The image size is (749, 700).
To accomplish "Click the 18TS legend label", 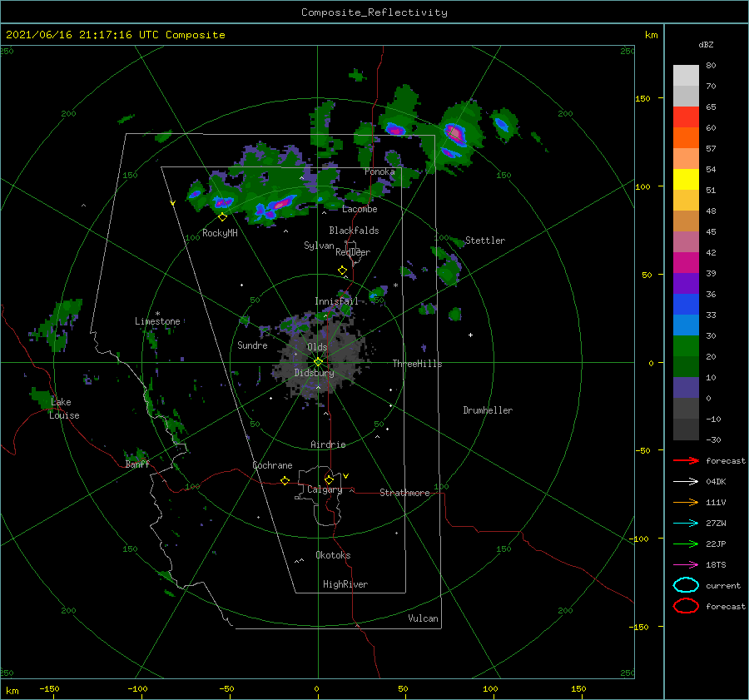I will point(716,565).
